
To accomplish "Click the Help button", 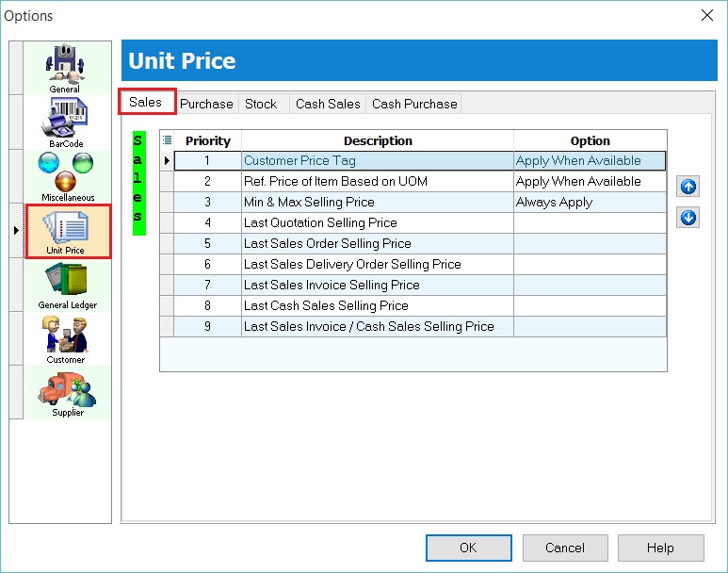I will click(660, 548).
